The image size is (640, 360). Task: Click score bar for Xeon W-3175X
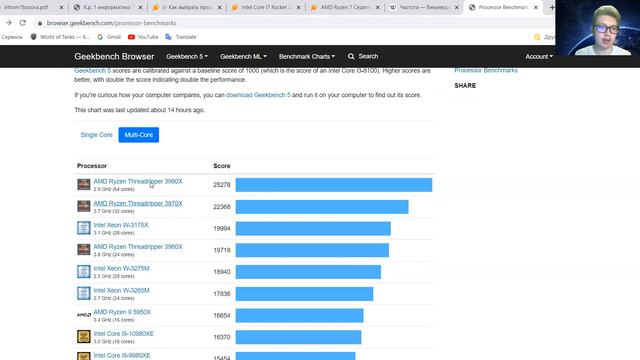(313, 228)
